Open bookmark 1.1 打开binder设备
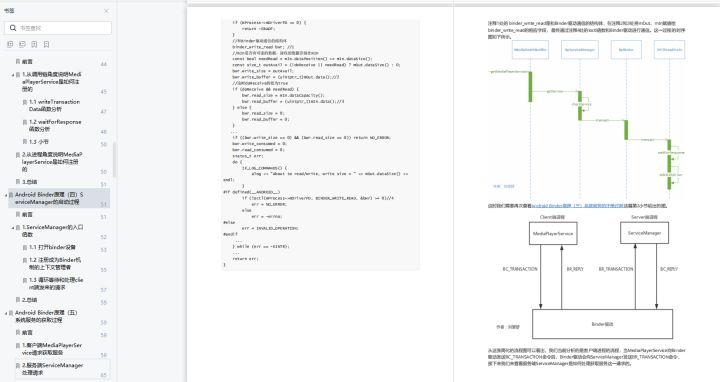 [x=52, y=247]
